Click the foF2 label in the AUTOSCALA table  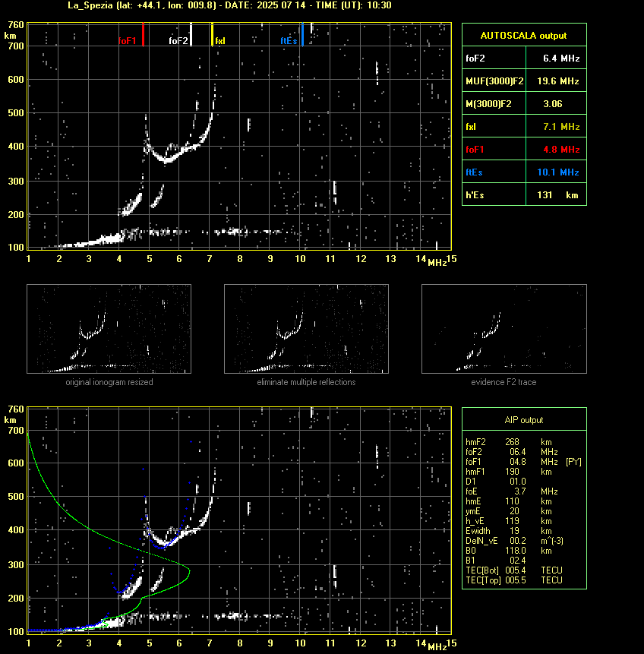475,58
